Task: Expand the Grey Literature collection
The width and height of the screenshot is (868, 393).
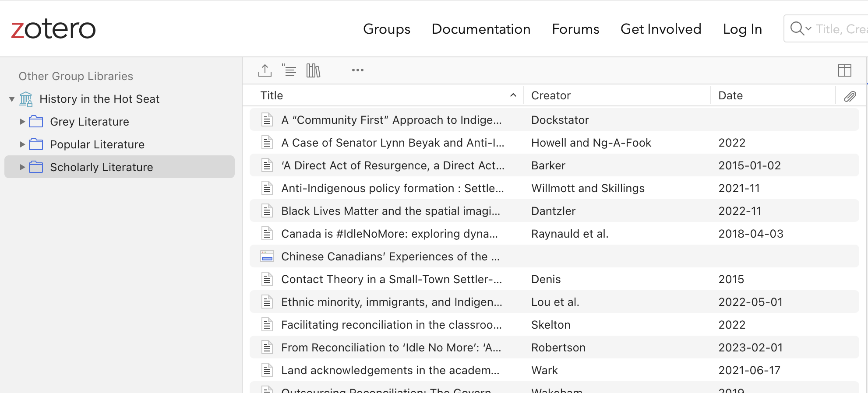Action: pyautogui.click(x=22, y=122)
